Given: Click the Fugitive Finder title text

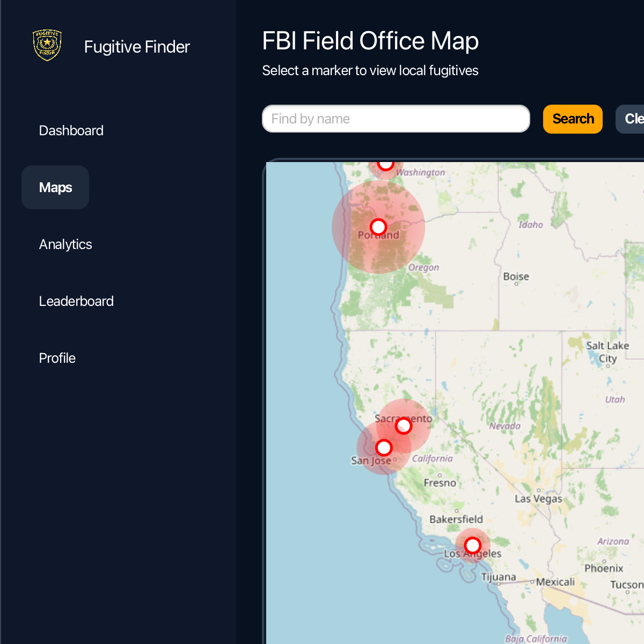Looking at the screenshot, I should click(x=137, y=47).
